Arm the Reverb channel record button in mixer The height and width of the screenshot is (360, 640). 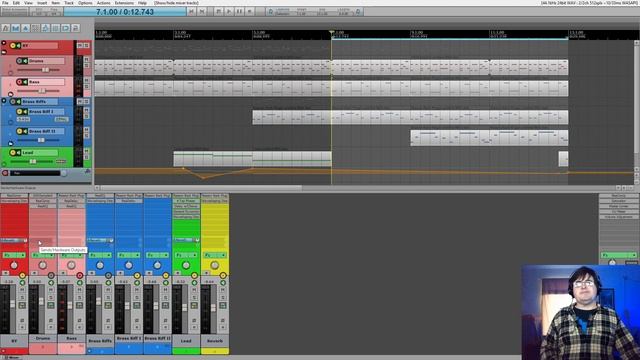point(223,276)
